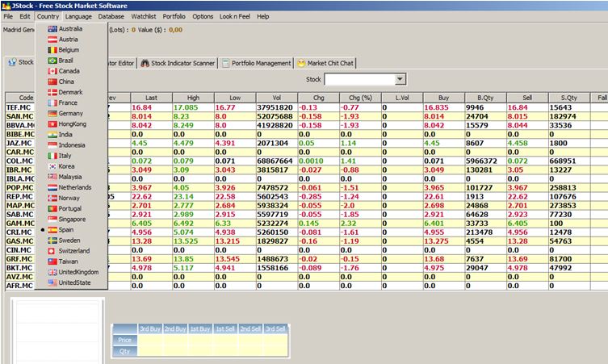The height and width of the screenshot is (364, 608).
Task: Open the Options menu
Action: pos(203,16)
